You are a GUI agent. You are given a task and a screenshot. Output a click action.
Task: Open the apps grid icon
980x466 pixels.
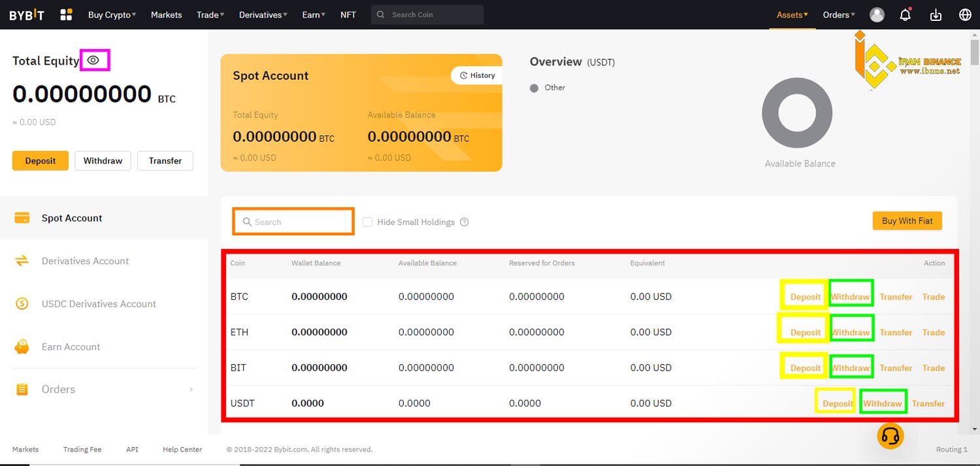click(66, 14)
